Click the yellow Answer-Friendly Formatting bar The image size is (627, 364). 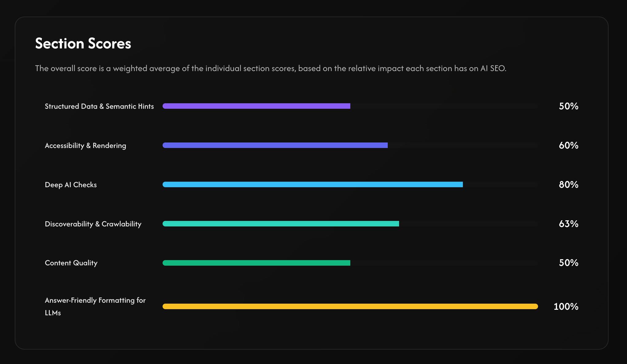coord(350,306)
